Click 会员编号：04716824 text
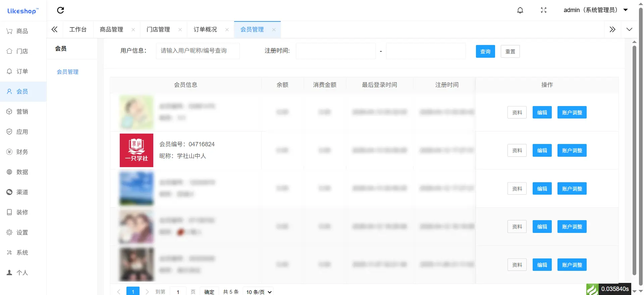Viewport: 644px width, 295px height. (x=187, y=144)
